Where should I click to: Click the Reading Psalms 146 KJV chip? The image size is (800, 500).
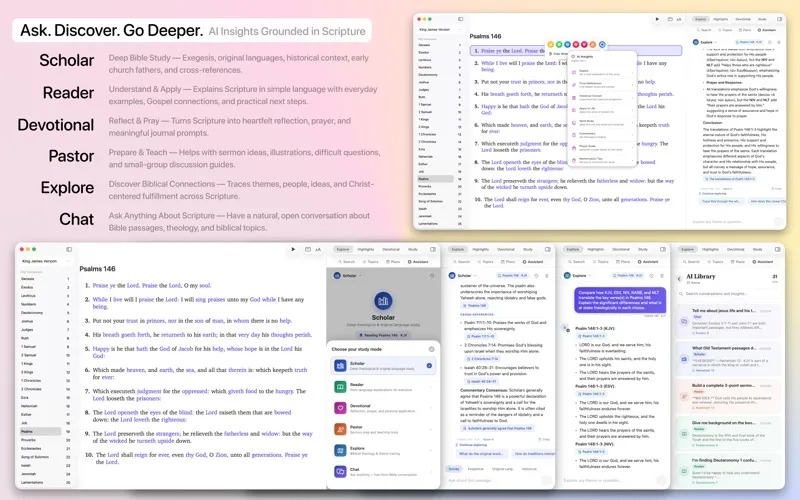pos(383,335)
